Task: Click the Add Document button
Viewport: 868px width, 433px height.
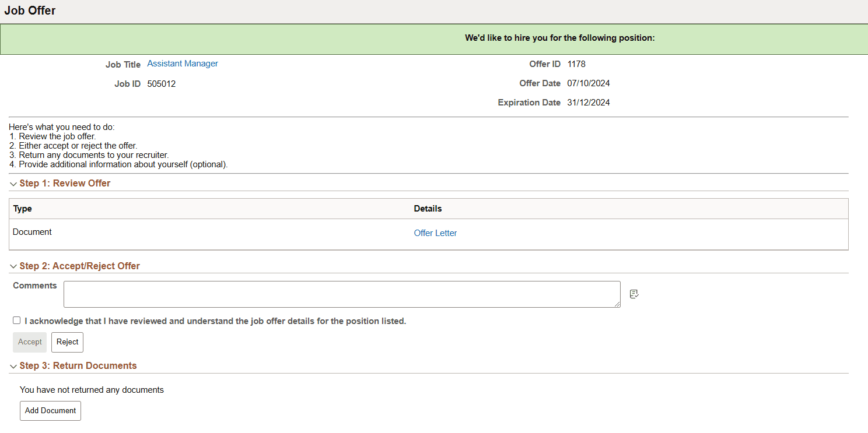Action: pyautogui.click(x=50, y=411)
